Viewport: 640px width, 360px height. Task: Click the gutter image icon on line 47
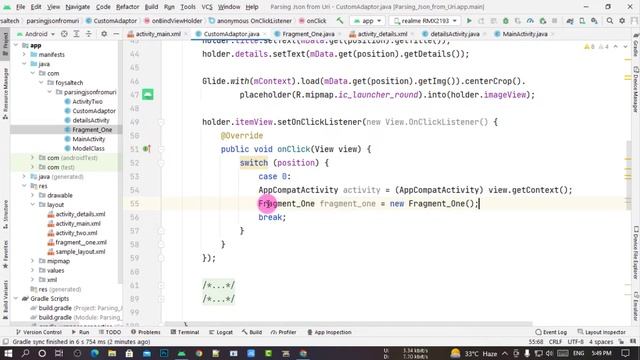147,95
